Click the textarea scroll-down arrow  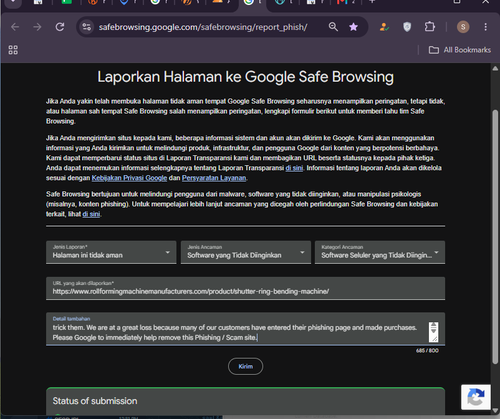[x=433, y=330]
